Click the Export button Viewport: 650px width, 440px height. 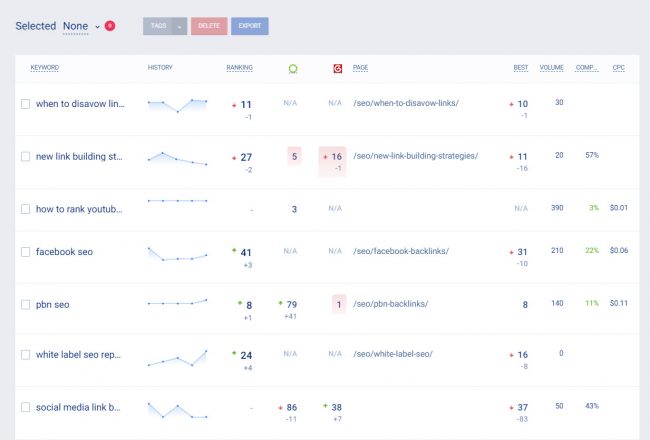[x=250, y=26]
